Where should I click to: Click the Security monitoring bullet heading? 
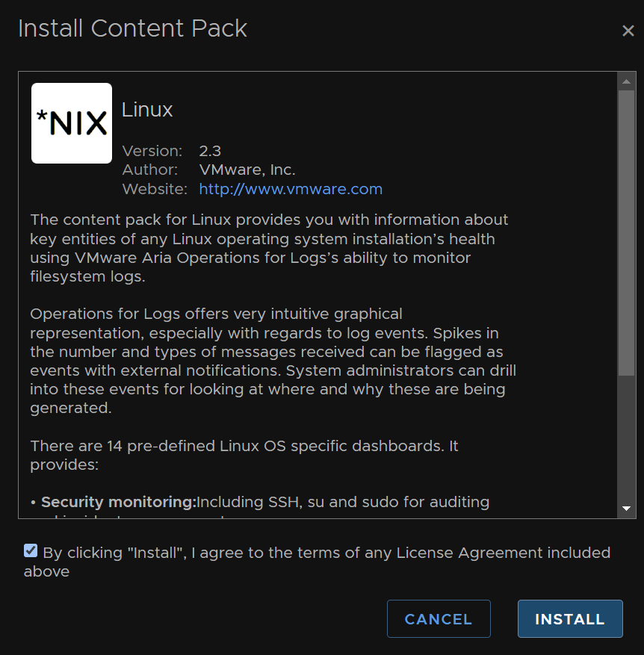tap(118, 502)
